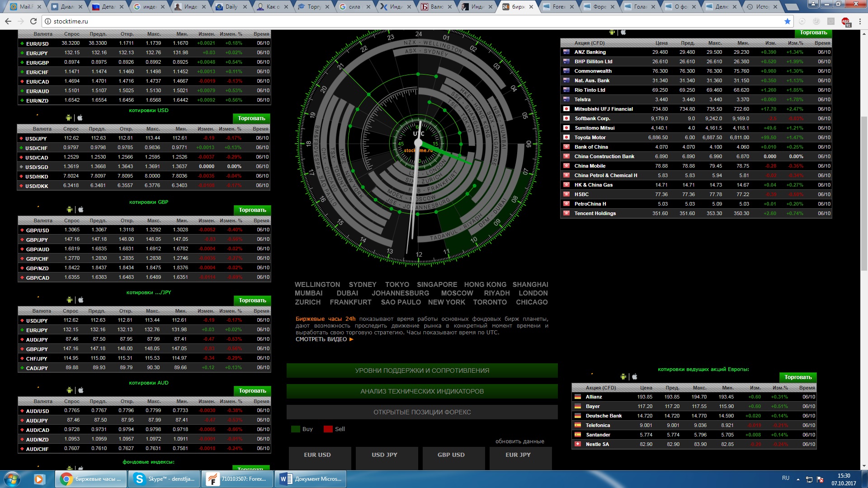This screenshot has width=868, height=488.
Task: Switch to the Торгу browser tab
Action: pos(314,7)
